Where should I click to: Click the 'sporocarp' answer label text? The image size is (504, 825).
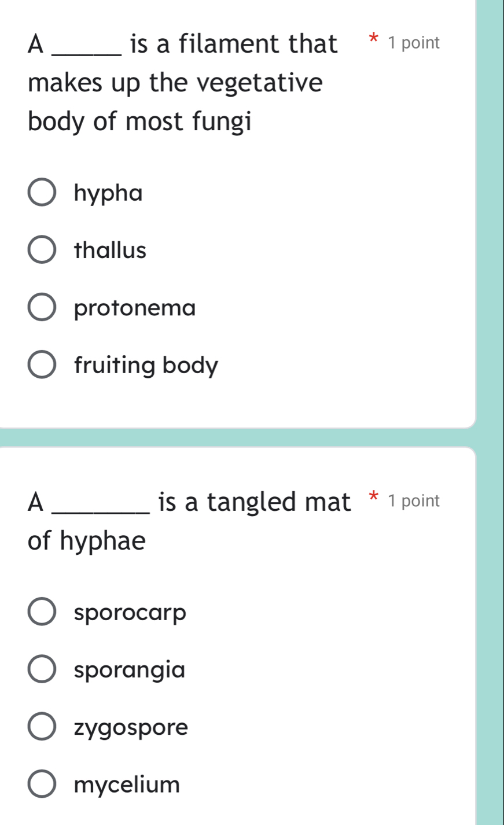point(131,613)
